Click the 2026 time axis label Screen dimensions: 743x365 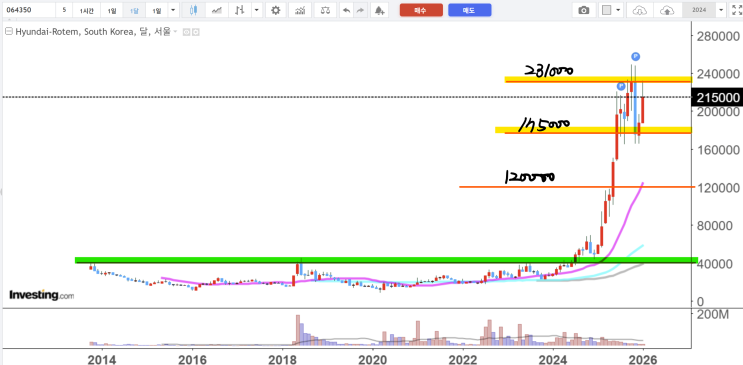(x=644, y=360)
